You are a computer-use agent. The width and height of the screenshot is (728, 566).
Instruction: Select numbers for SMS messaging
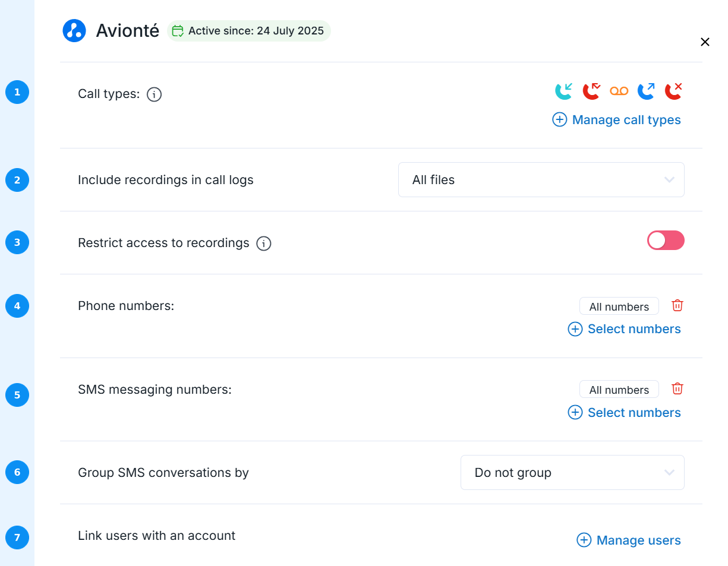coord(625,413)
